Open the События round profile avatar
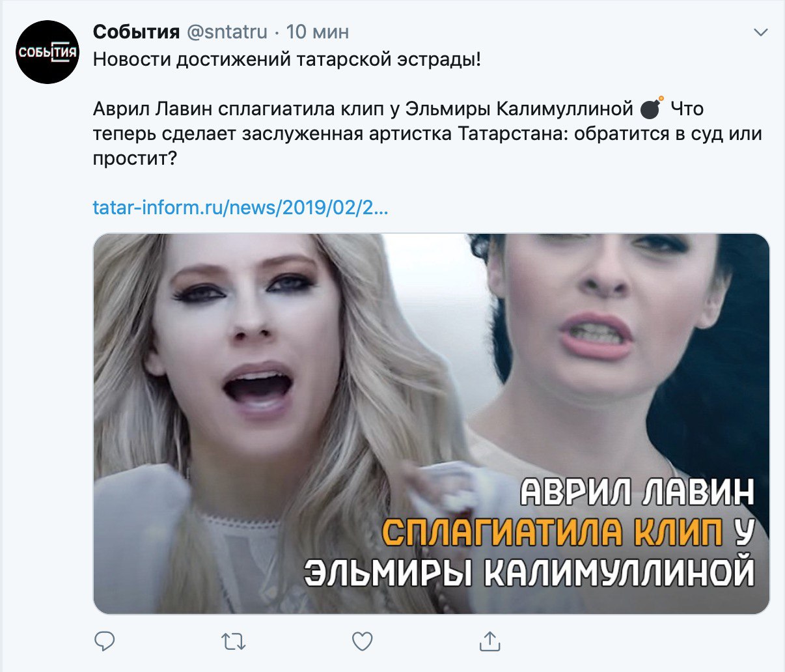785x672 pixels. pos(48,52)
